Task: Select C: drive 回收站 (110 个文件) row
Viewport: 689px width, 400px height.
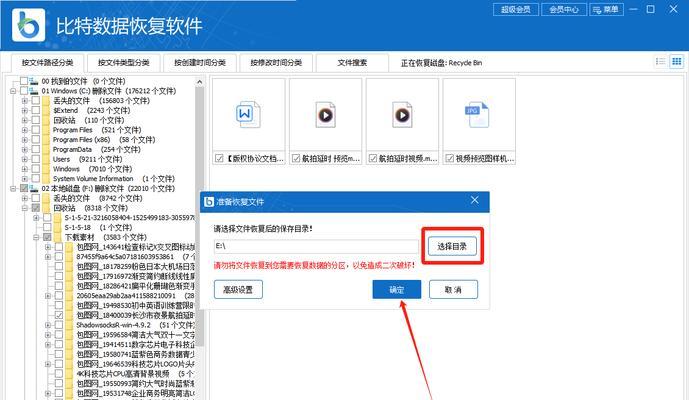Action: click(x=88, y=120)
